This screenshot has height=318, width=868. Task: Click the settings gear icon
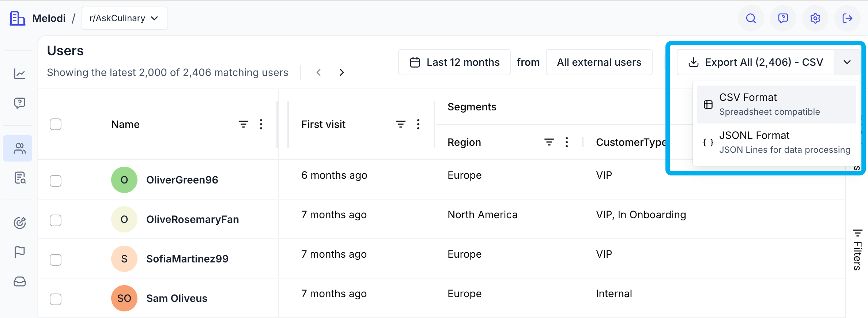(x=815, y=18)
